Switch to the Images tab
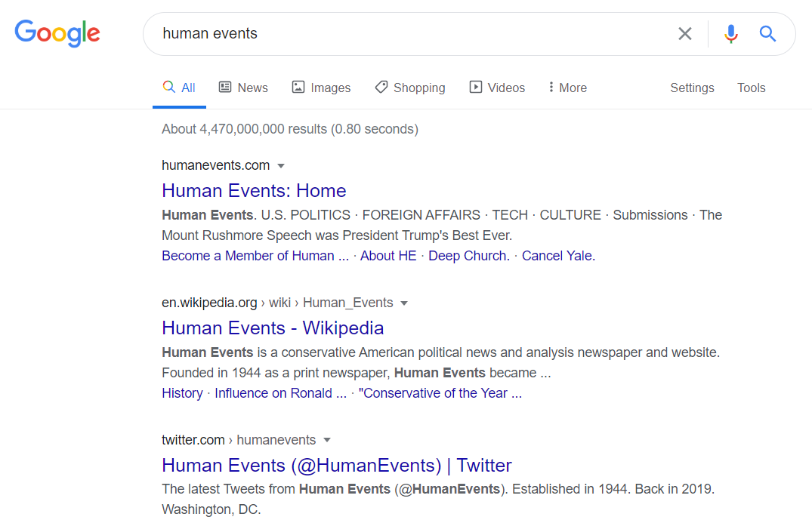 click(x=321, y=88)
